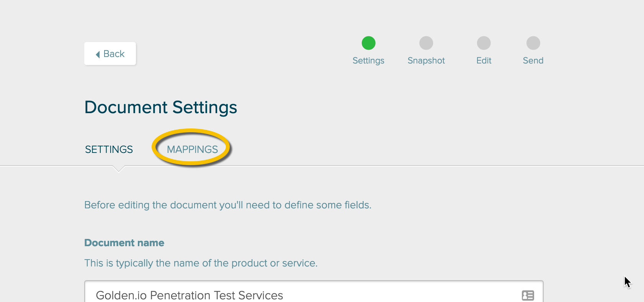Click the tab indicator notch below SETTINGS
This screenshot has height=302, width=644.
[x=119, y=169]
